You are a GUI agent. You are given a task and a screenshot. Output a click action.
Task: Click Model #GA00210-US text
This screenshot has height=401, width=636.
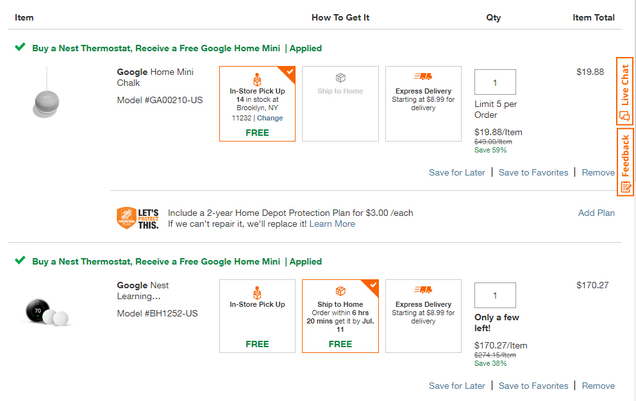160,100
